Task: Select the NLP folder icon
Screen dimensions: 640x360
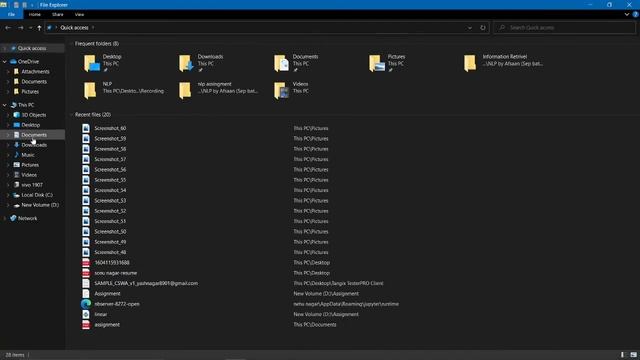Action: click(x=90, y=90)
